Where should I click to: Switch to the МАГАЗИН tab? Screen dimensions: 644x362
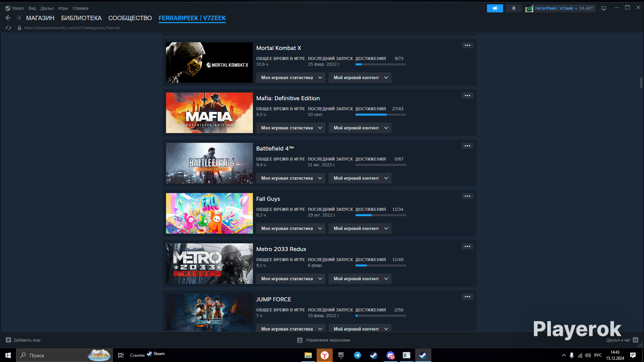(40, 18)
